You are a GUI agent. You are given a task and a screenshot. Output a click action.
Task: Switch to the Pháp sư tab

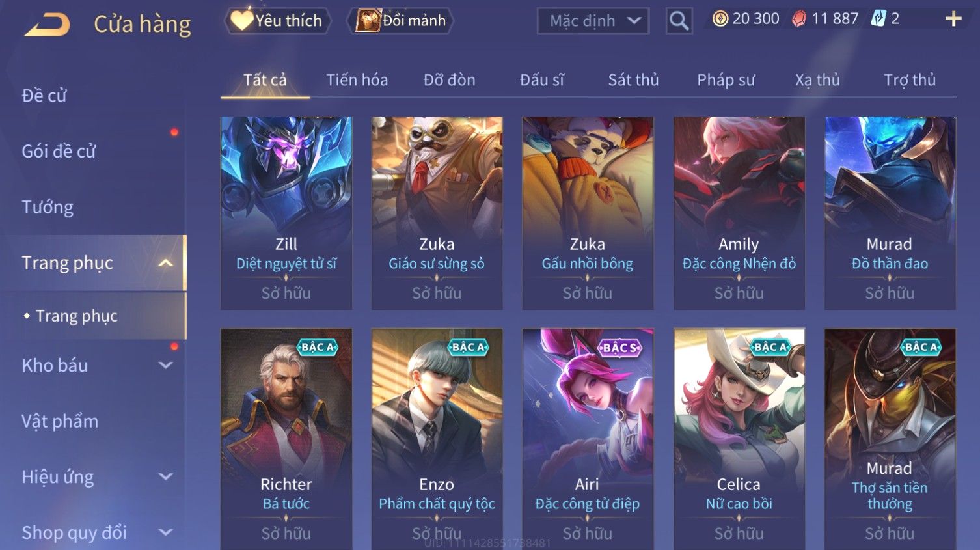tap(726, 80)
